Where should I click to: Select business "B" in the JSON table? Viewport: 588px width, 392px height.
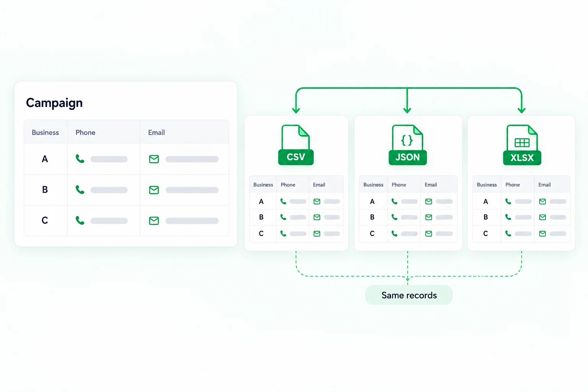click(x=372, y=217)
